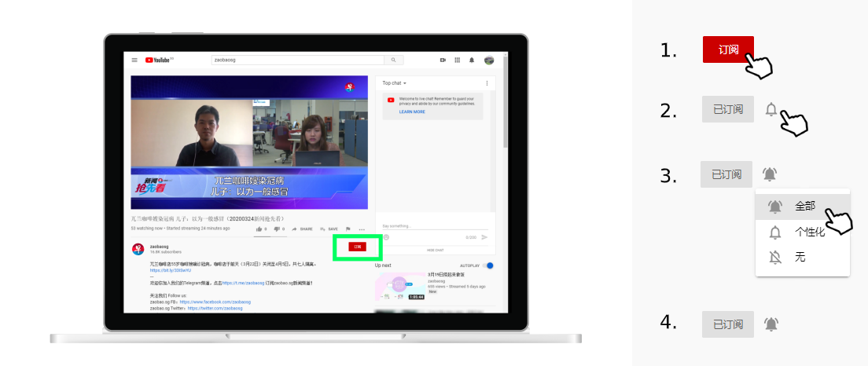Image resolution: width=868 pixels, height=366 pixels.
Task: Click the magnifier search button
Action: (394, 60)
